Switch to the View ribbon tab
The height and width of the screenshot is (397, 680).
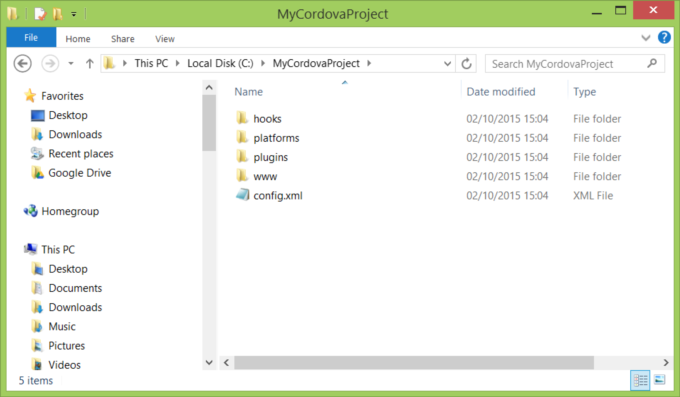pos(165,39)
